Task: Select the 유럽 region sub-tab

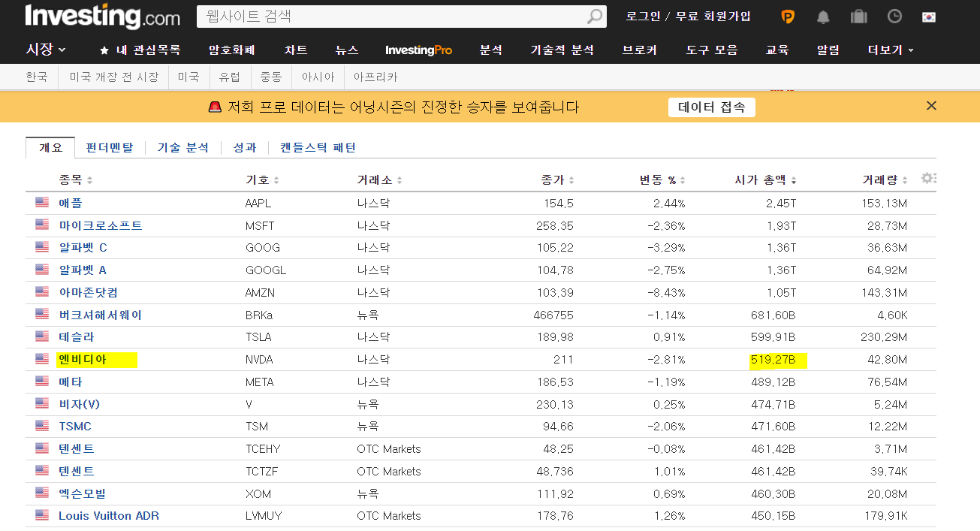Action: (230, 77)
